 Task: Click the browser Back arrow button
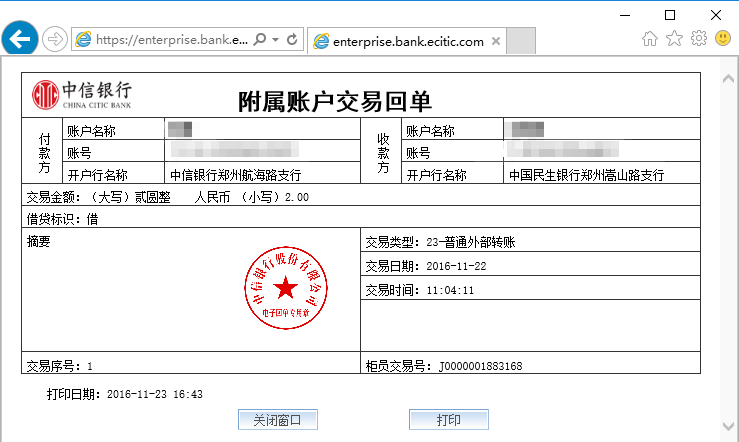pos(20,39)
